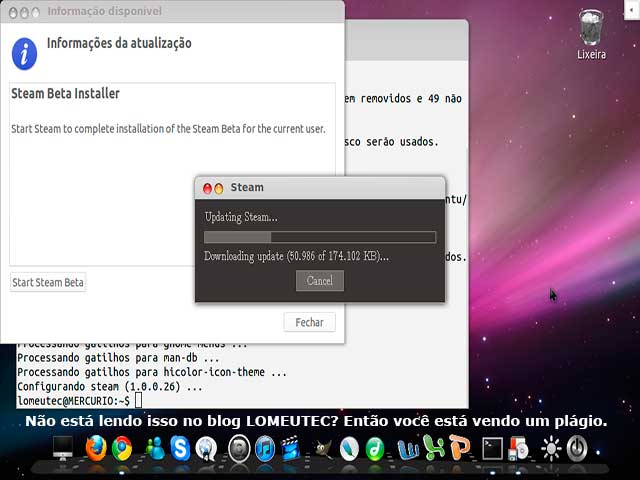This screenshot has height=480, width=640.
Task: Open the white feather quill icon in the dock
Action: coord(349,449)
